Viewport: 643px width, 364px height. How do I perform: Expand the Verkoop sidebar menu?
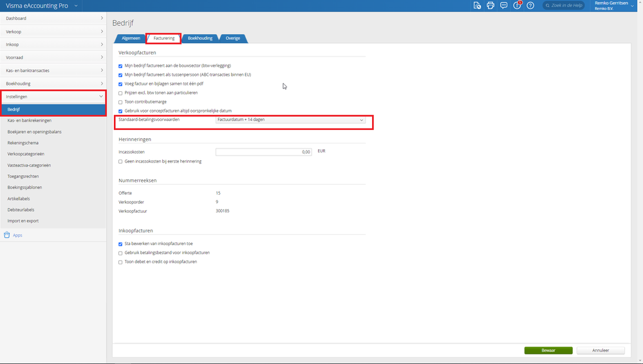[x=53, y=32]
